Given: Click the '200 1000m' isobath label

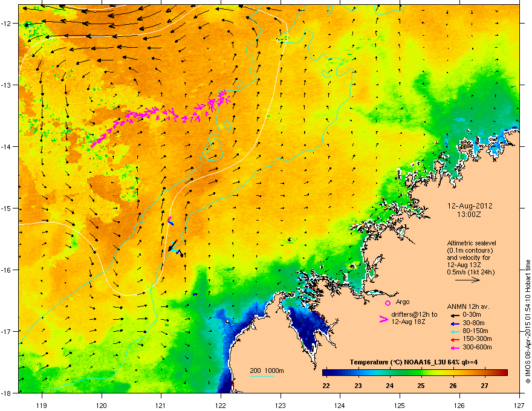Looking at the screenshot, I should point(267,371).
